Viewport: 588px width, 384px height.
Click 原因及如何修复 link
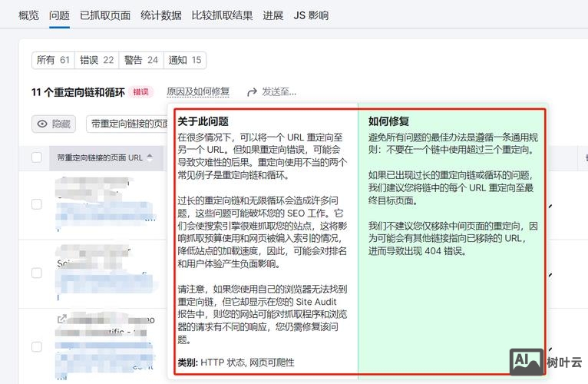198,91
